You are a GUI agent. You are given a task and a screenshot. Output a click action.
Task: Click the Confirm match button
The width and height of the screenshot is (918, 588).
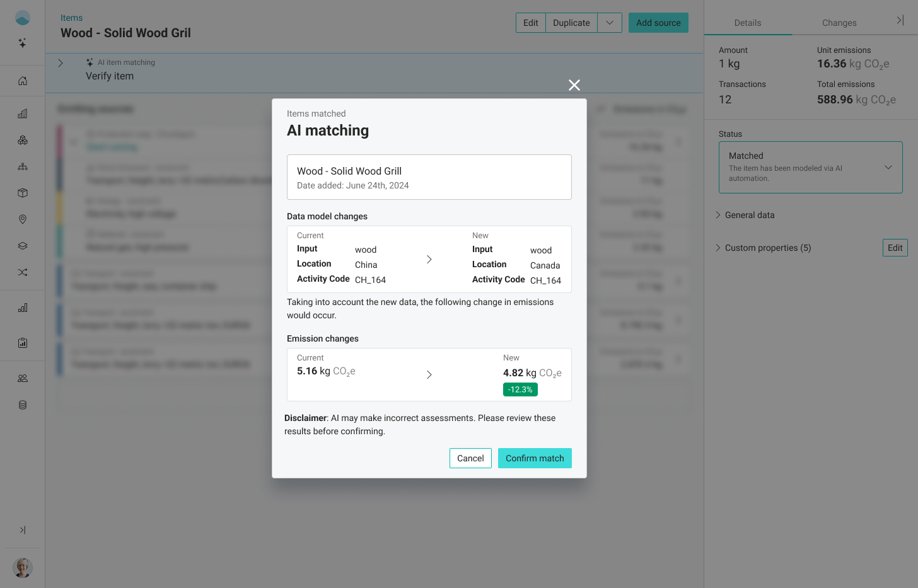[x=535, y=458]
